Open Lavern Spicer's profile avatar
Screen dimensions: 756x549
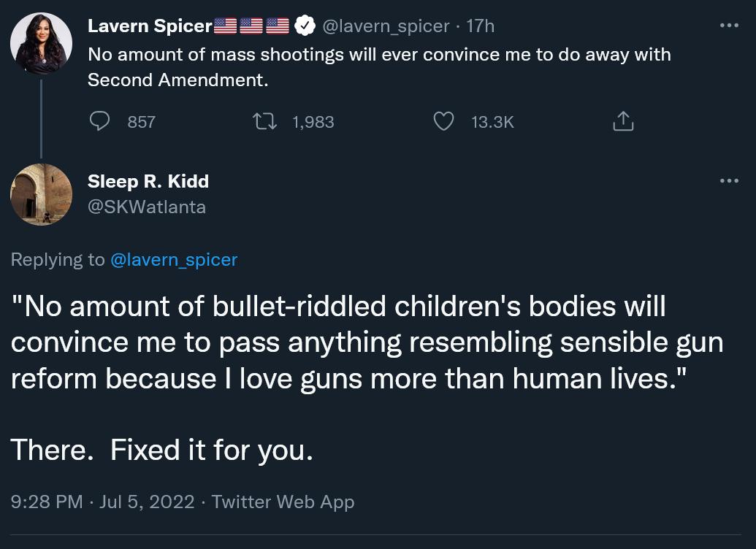click(41, 43)
